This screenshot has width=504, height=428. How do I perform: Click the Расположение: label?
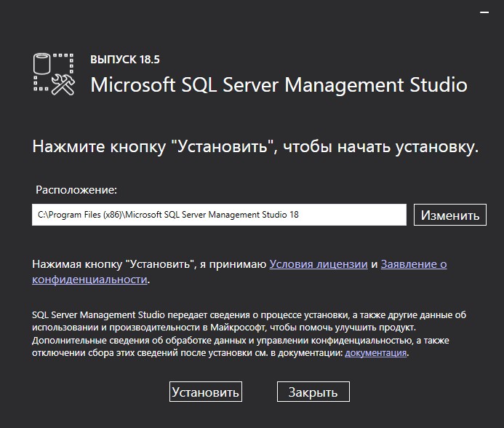(x=76, y=190)
